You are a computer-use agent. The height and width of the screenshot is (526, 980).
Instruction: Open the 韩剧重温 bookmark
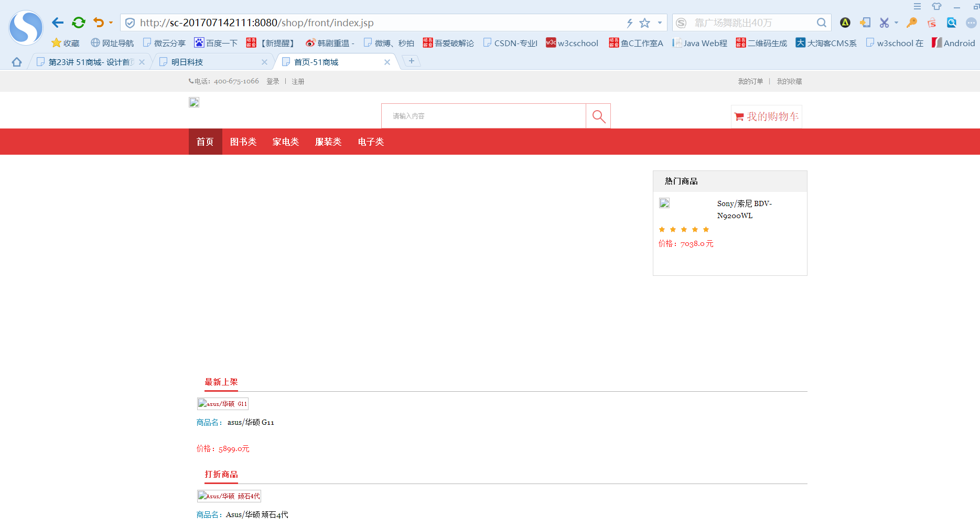(330, 43)
